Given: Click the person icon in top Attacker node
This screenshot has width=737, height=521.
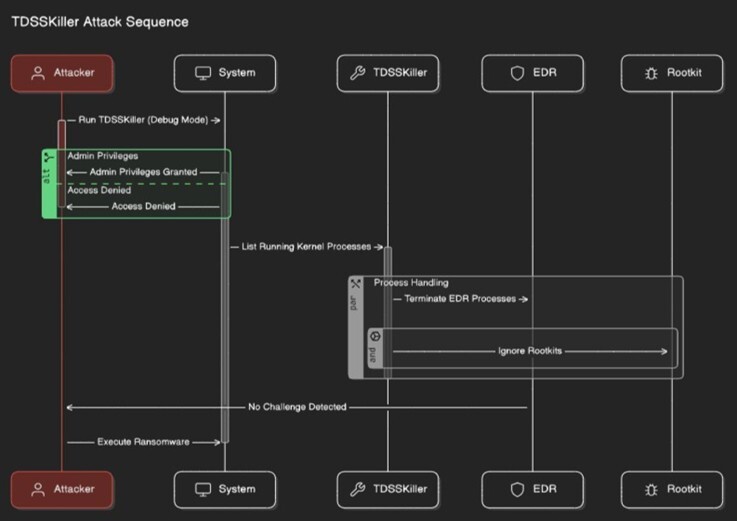Looking at the screenshot, I should click(x=38, y=73).
